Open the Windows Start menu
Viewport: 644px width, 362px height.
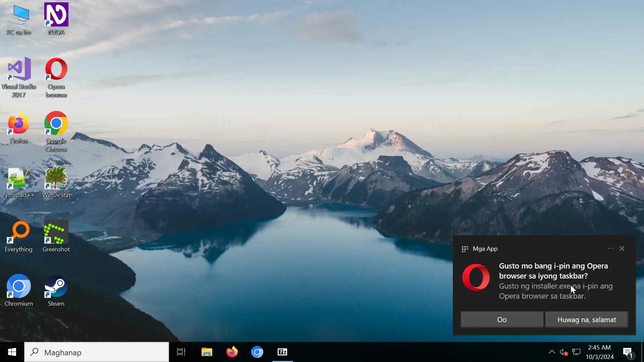point(12,352)
